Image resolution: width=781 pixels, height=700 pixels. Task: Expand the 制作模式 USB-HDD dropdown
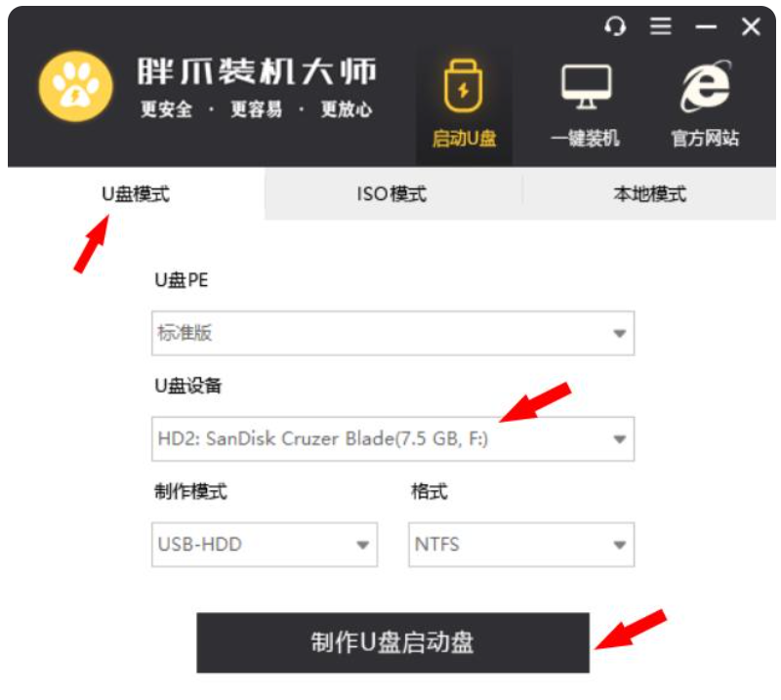(265, 544)
